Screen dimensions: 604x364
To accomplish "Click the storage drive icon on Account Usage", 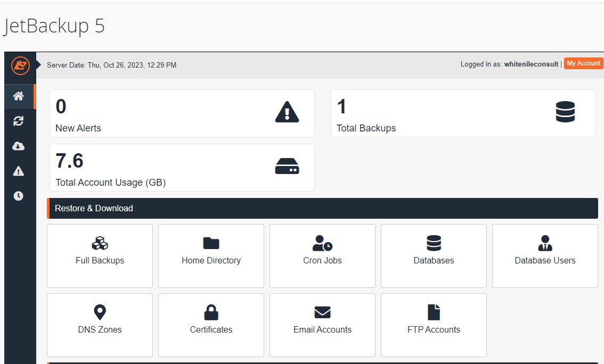I will pyautogui.click(x=287, y=165).
